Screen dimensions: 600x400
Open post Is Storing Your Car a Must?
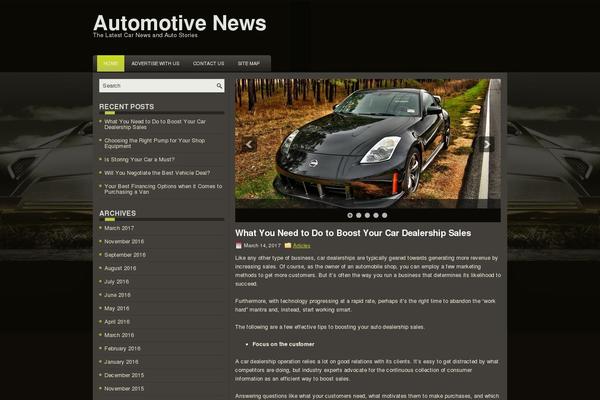point(139,160)
